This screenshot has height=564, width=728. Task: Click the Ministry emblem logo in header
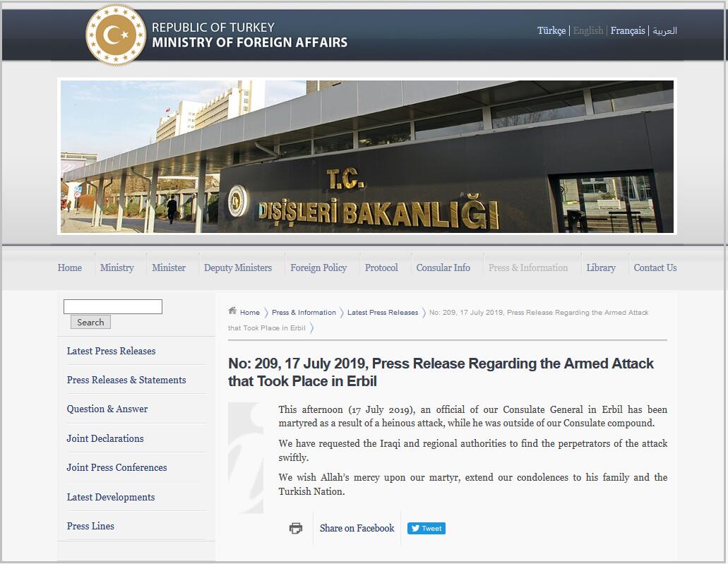click(x=116, y=35)
